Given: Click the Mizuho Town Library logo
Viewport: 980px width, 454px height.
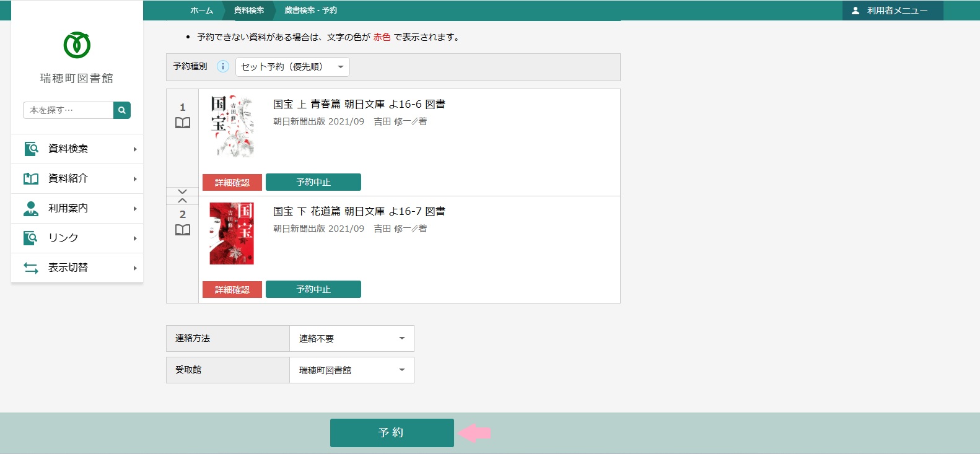Looking at the screenshot, I should pos(77,45).
